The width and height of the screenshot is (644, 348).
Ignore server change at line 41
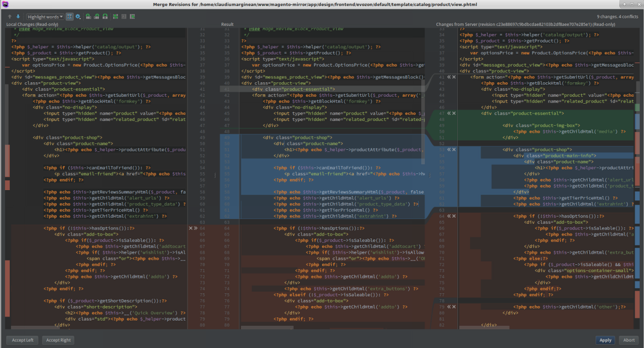pyautogui.click(x=454, y=77)
